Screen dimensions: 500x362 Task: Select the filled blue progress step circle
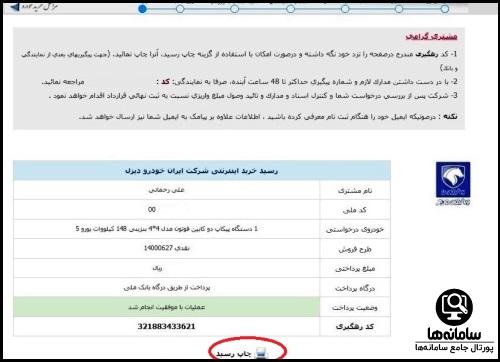click(x=142, y=9)
